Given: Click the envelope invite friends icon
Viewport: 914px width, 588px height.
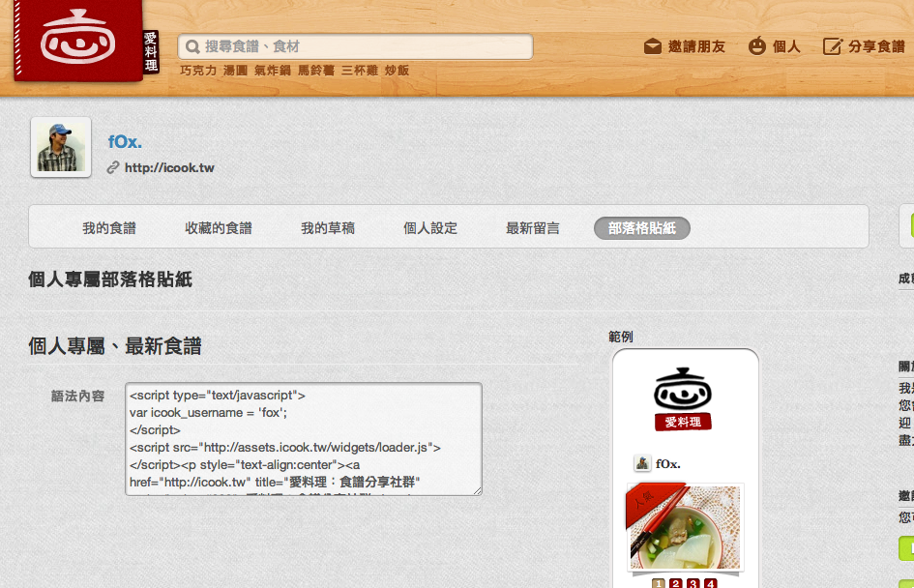Looking at the screenshot, I should pos(652,46).
